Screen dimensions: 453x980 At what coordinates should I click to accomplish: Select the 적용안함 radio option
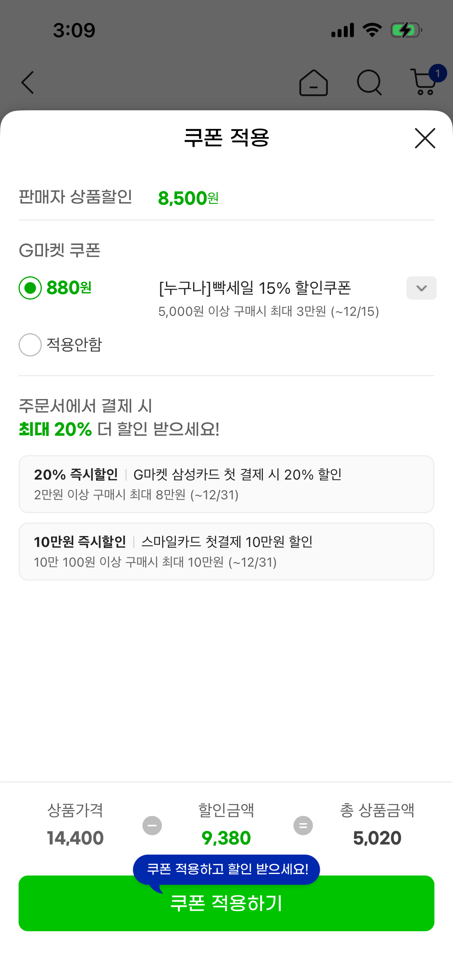(x=30, y=345)
